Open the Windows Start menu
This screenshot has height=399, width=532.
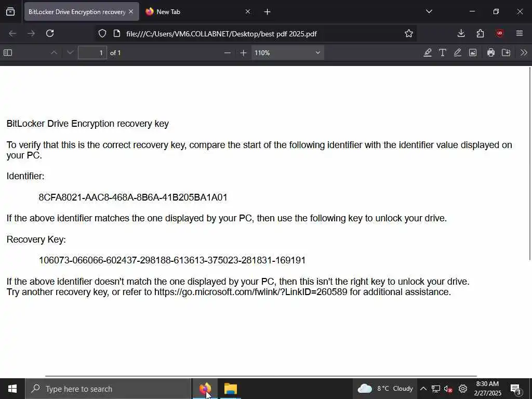point(12,389)
